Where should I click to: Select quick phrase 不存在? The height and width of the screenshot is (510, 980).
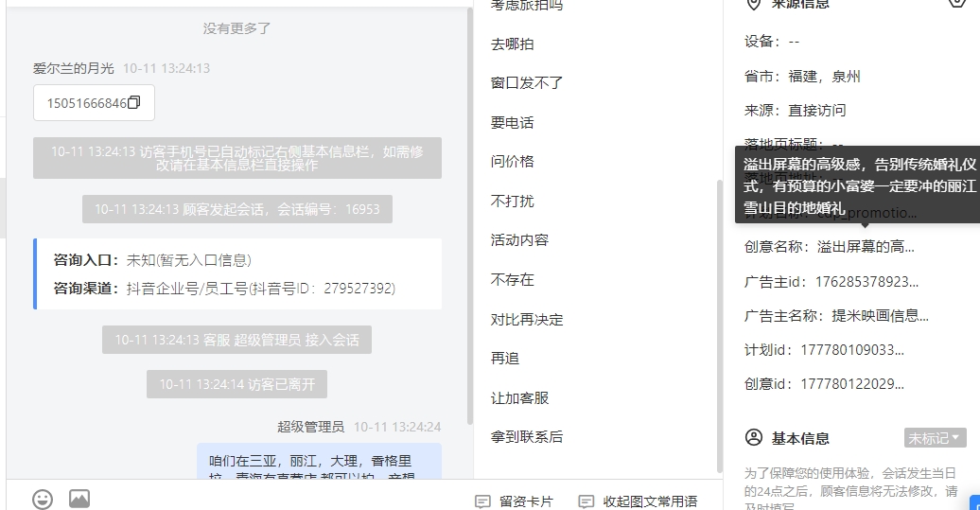point(512,279)
